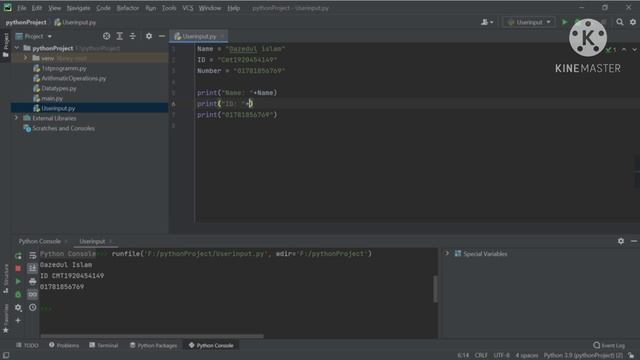Open the user account dropdown
640x360 pixels.
[487, 22]
